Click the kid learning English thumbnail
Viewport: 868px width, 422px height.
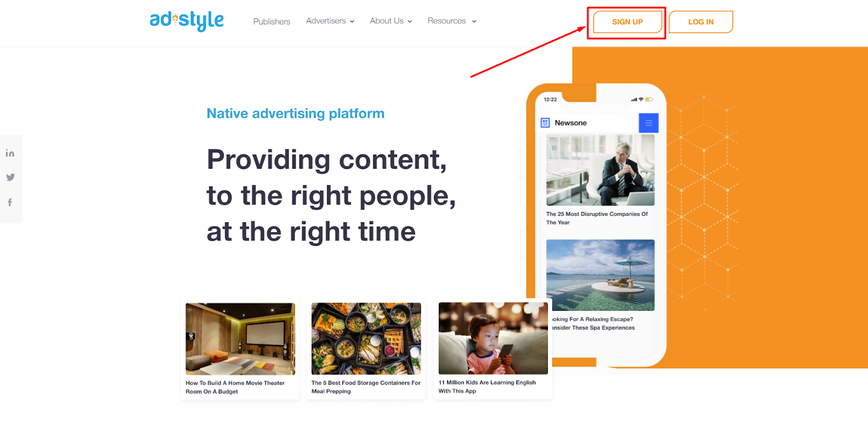tap(493, 338)
